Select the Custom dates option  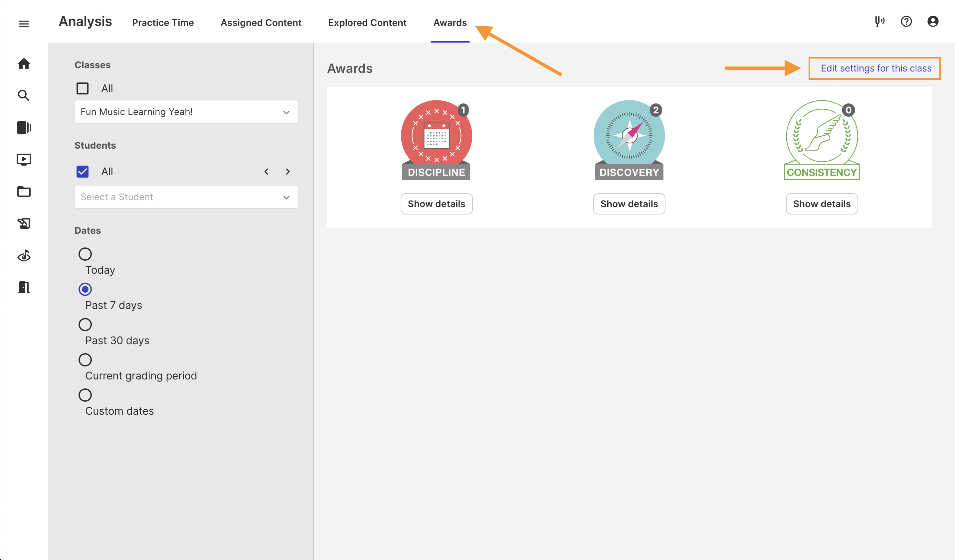click(x=85, y=394)
